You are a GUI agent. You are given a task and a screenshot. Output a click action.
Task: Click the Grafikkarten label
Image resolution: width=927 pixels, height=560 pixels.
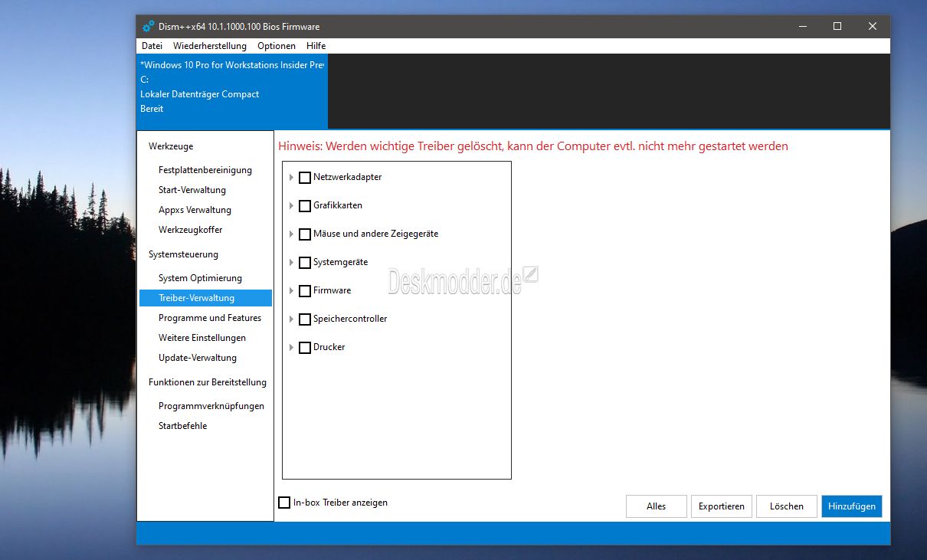(338, 205)
